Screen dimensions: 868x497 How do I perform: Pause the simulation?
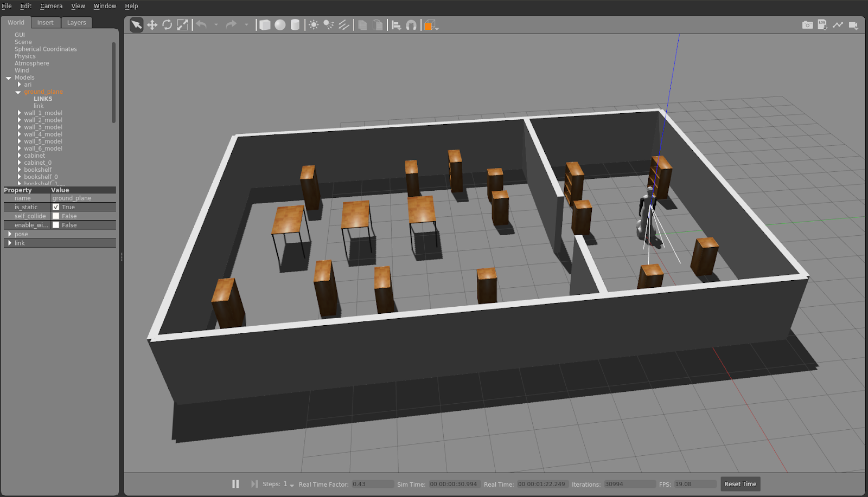coord(235,483)
